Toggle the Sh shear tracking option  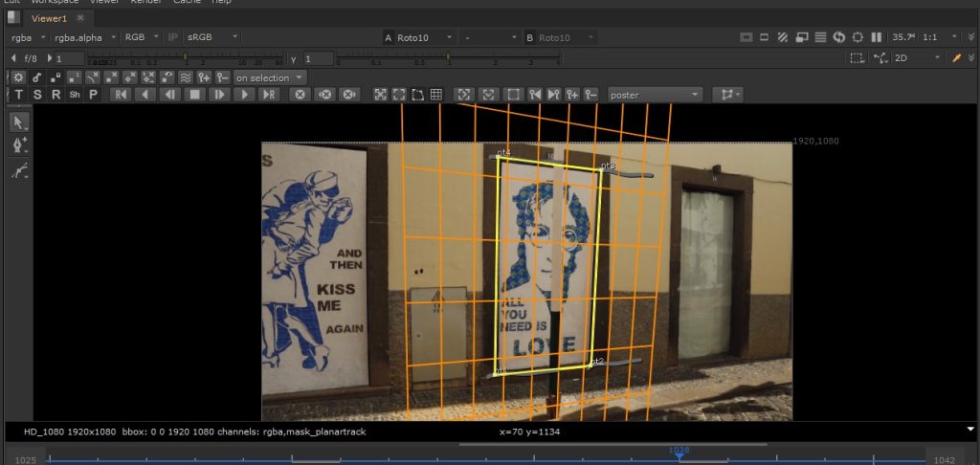click(x=75, y=95)
